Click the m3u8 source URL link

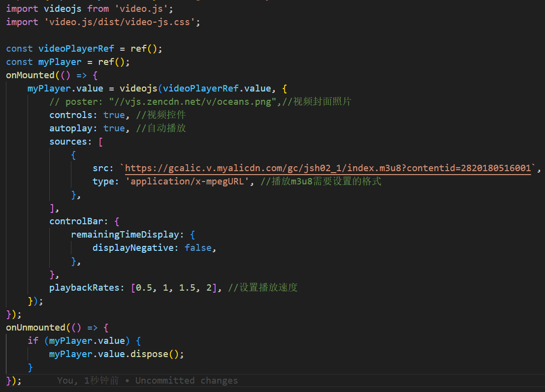click(x=328, y=168)
